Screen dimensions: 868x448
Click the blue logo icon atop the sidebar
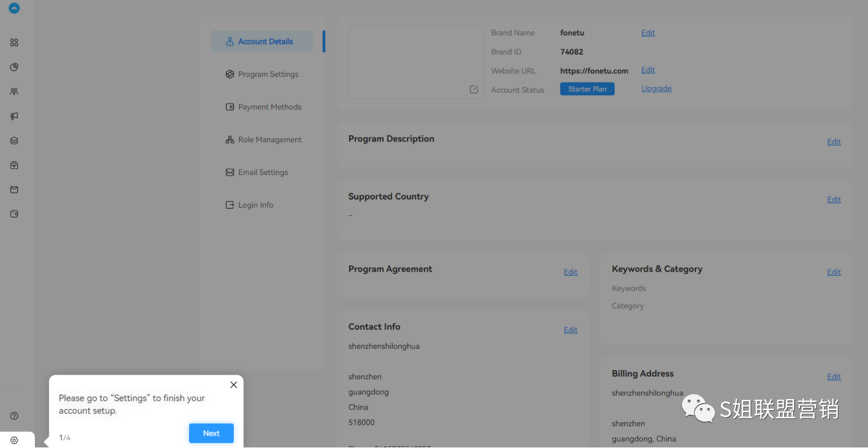[14, 8]
